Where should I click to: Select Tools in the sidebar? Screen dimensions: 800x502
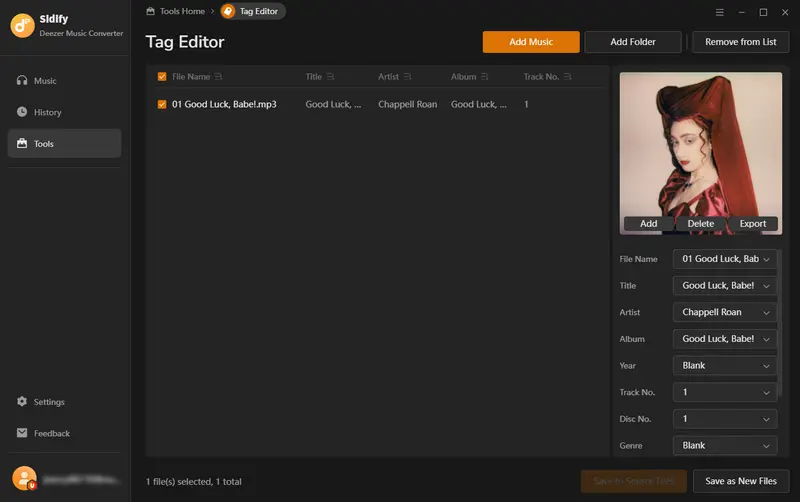(64, 143)
